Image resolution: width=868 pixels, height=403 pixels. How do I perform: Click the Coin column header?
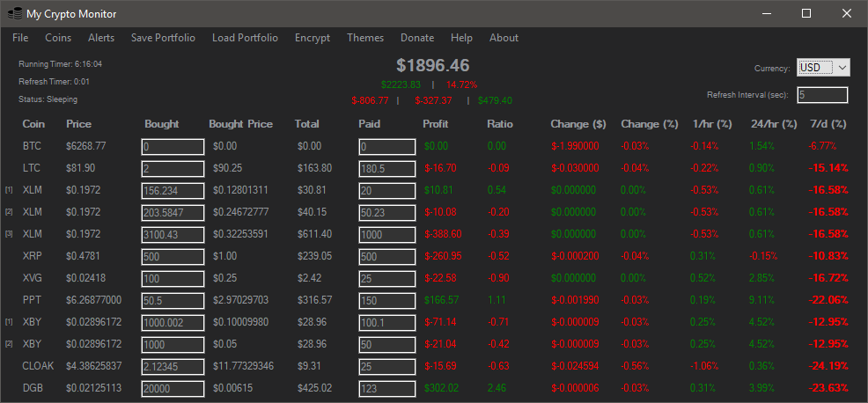(33, 124)
